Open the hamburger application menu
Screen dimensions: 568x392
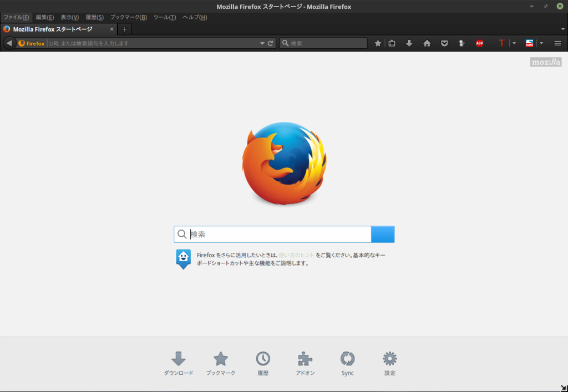557,43
